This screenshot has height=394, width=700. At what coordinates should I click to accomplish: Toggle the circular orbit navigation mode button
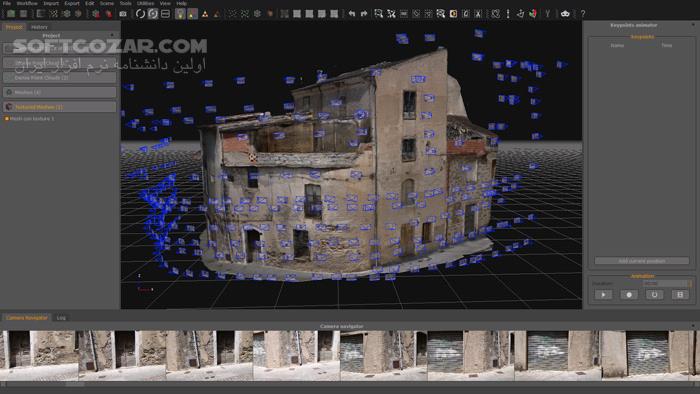pos(140,14)
